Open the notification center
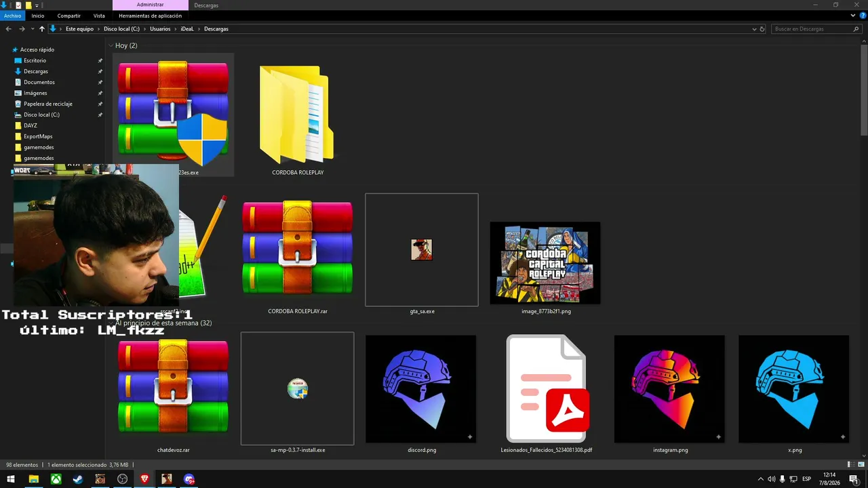Screen dimensions: 868x488 coord(854,479)
